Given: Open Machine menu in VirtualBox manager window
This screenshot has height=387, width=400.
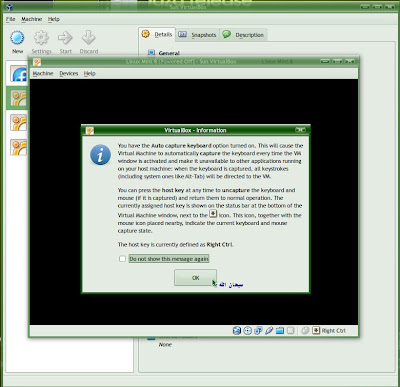Looking at the screenshot, I should (32, 19).
